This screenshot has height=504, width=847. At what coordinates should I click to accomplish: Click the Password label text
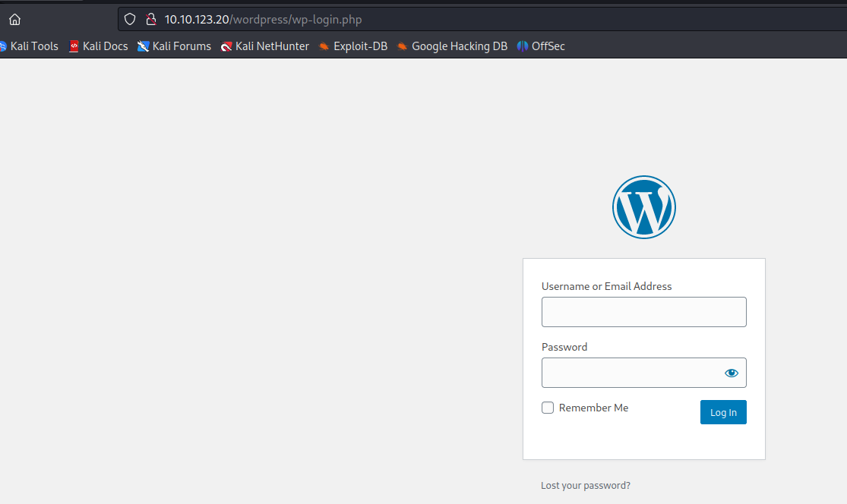coord(564,347)
